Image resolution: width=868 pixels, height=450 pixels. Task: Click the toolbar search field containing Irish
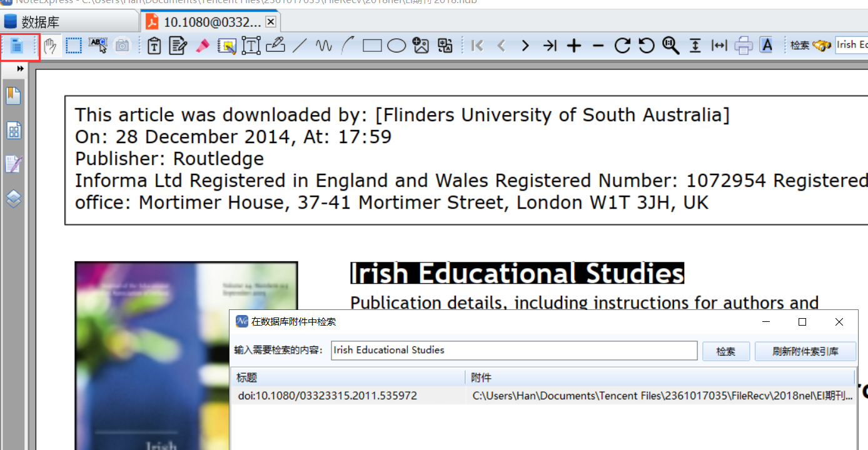(852, 45)
